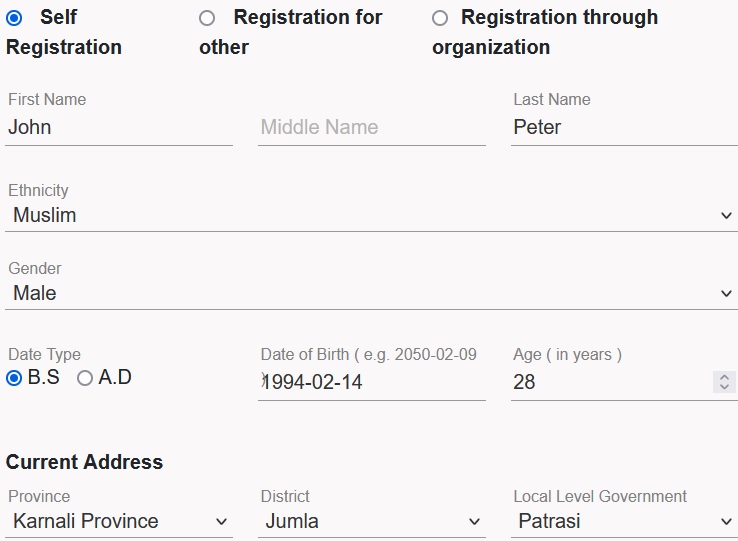The image size is (738, 541).
Task: Select the Self Registration radio option
Action: (x=14, y=18)
